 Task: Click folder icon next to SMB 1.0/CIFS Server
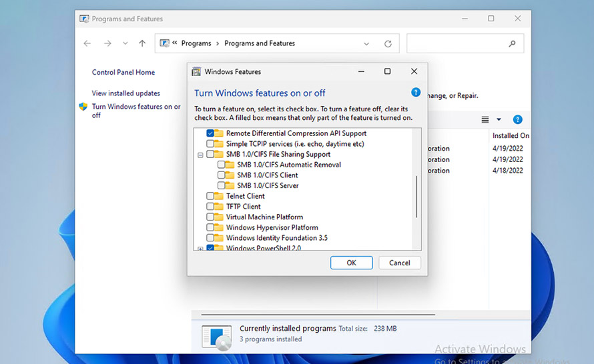[230, 186]
